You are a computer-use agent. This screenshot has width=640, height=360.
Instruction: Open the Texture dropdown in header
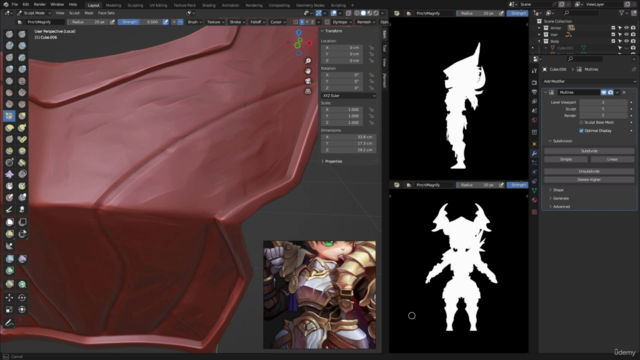coord(215,22)
